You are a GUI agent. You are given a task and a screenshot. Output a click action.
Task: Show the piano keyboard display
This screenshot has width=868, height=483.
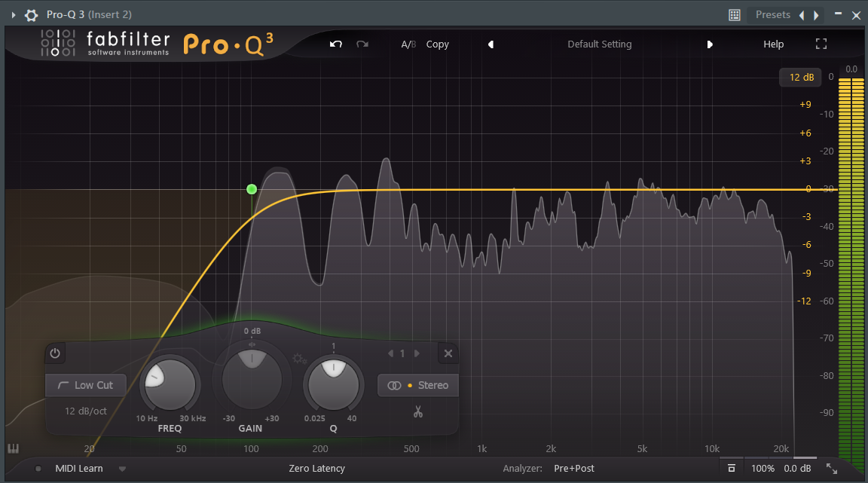tap(14, 448)
